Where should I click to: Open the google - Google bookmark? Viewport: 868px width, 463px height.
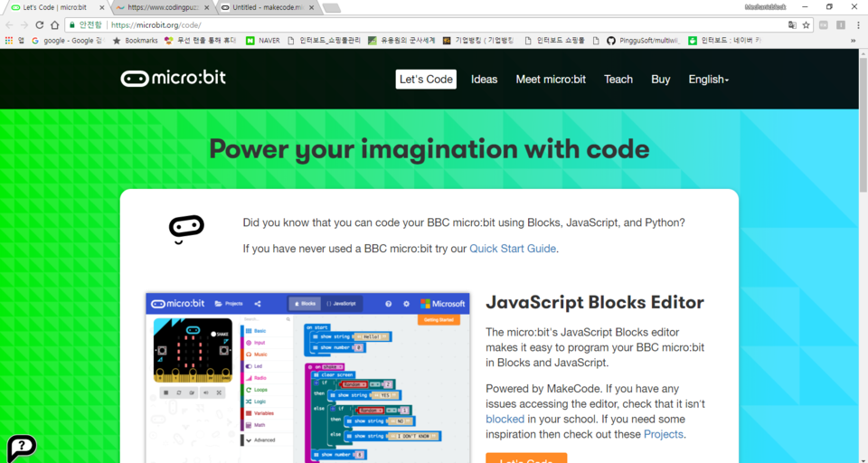(70, 41)
